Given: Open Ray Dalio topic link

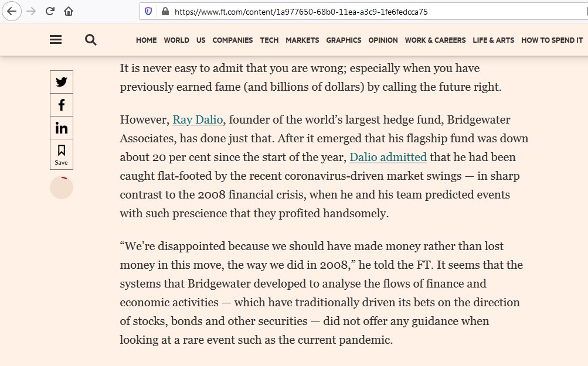Looking at the screenshot, I should tap(198, 120).
